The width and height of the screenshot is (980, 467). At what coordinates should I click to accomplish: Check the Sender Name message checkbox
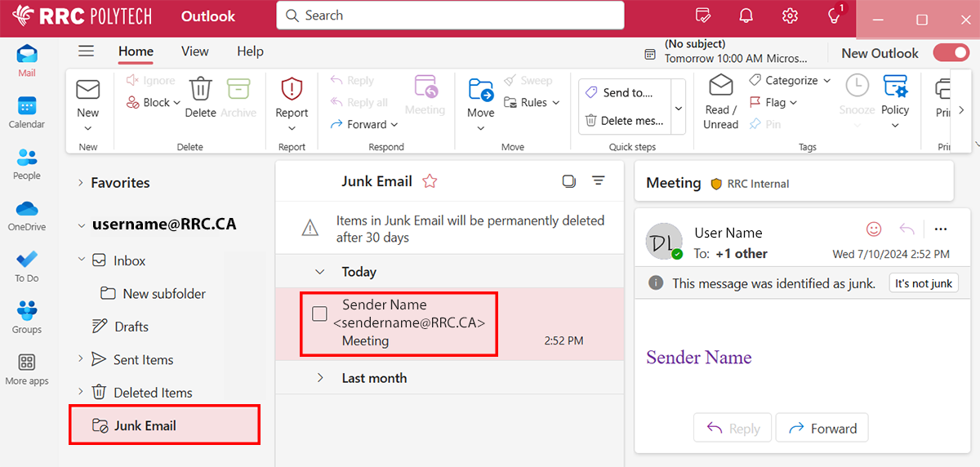tap(320, 314)
